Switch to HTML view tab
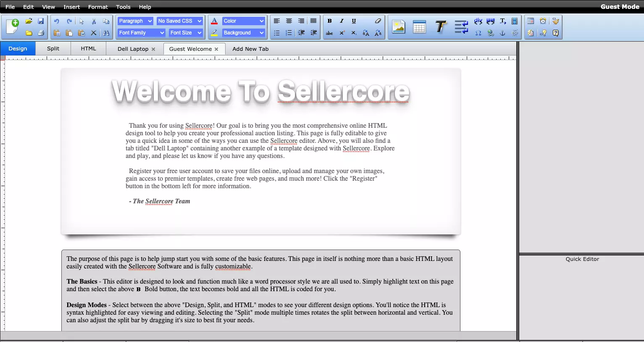The image size is (644, 342). [88, 48]
